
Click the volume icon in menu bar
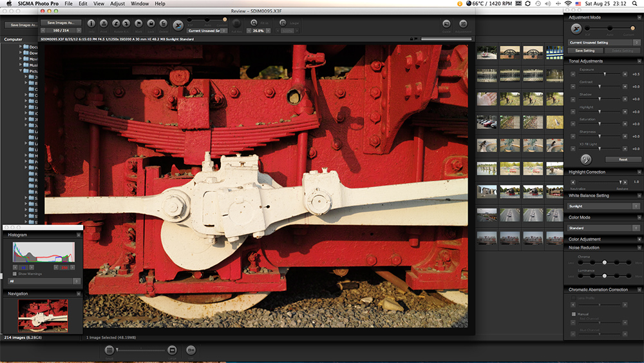pyautogui.click(x=547, y=3)
